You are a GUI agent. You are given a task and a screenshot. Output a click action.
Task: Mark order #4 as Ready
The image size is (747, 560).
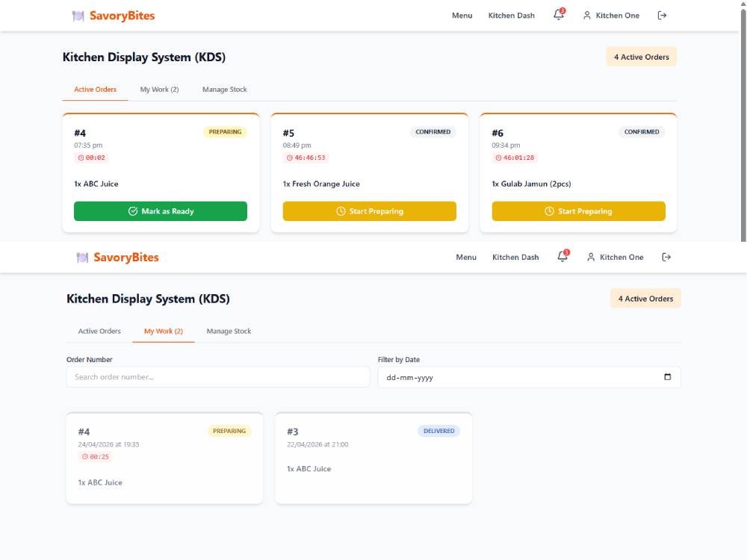[161, 211]
